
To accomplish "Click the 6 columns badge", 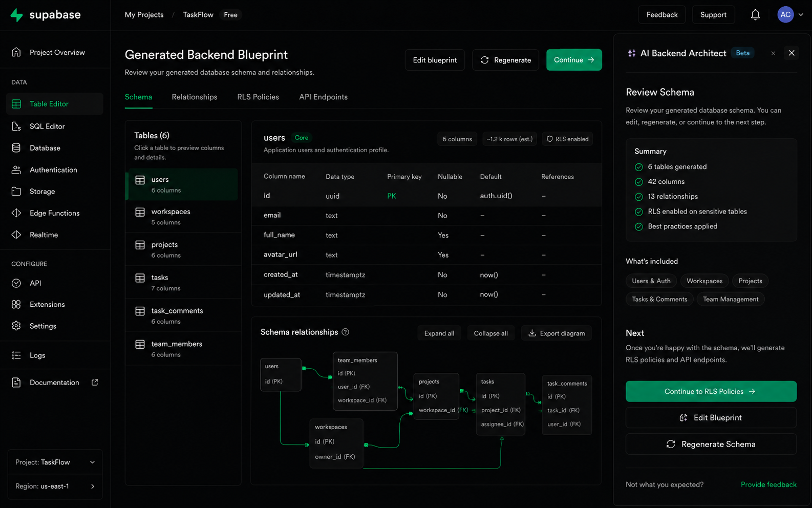I will (x=457, y=139).
